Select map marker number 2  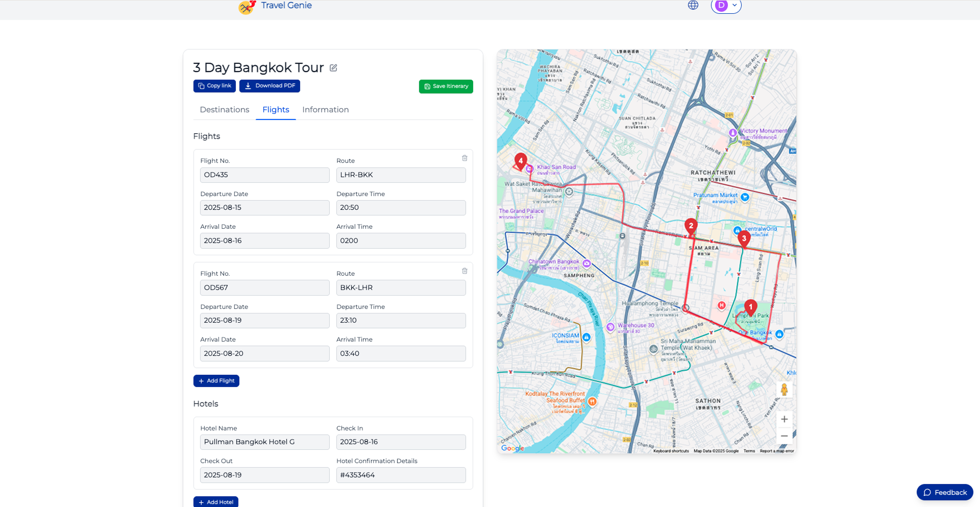[691, 226]
